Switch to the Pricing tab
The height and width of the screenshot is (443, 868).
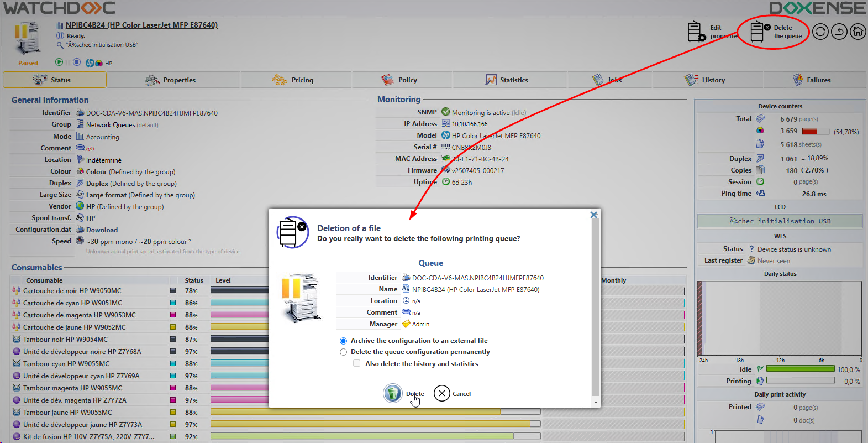coord(296,80)
